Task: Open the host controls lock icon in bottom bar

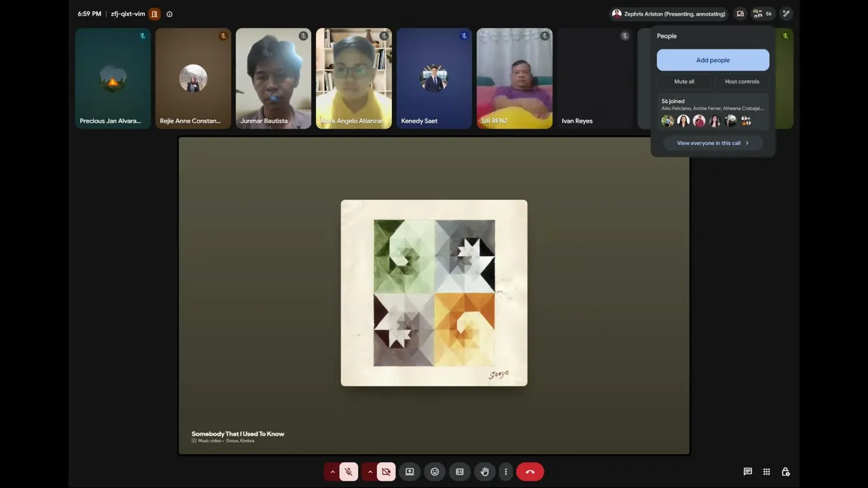Action: 785,472
